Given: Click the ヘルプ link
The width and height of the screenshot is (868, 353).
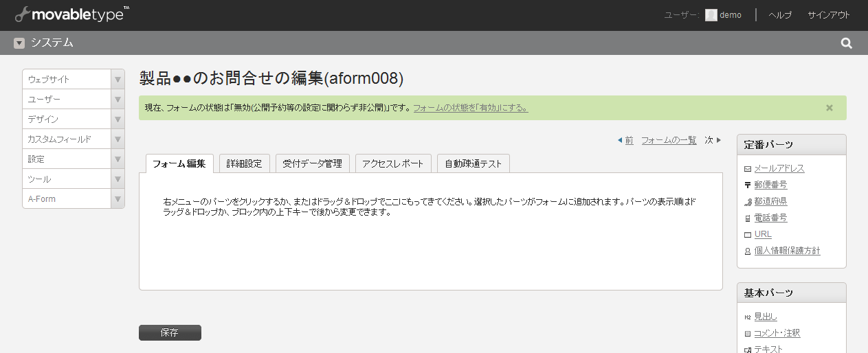Looking at the screenshot, I should tap(780, 15).
